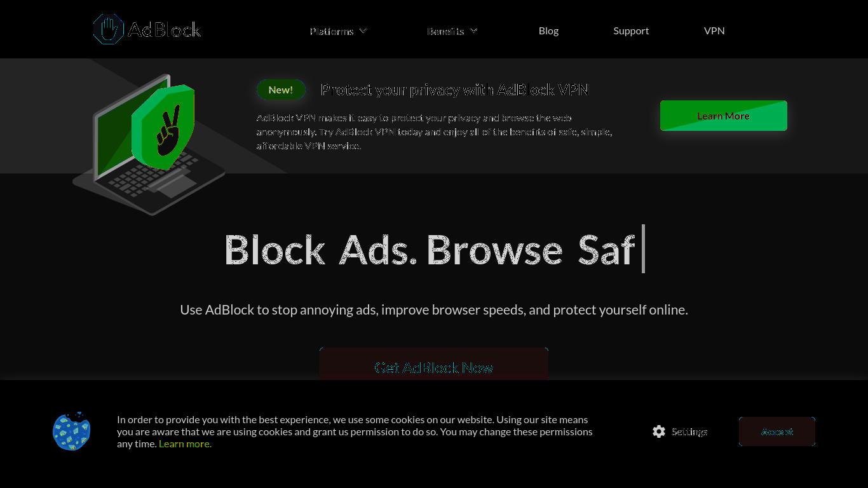The image size is (868, 488).
Task: Click the green peace-sign shield icon
Action: click(163, 127)
